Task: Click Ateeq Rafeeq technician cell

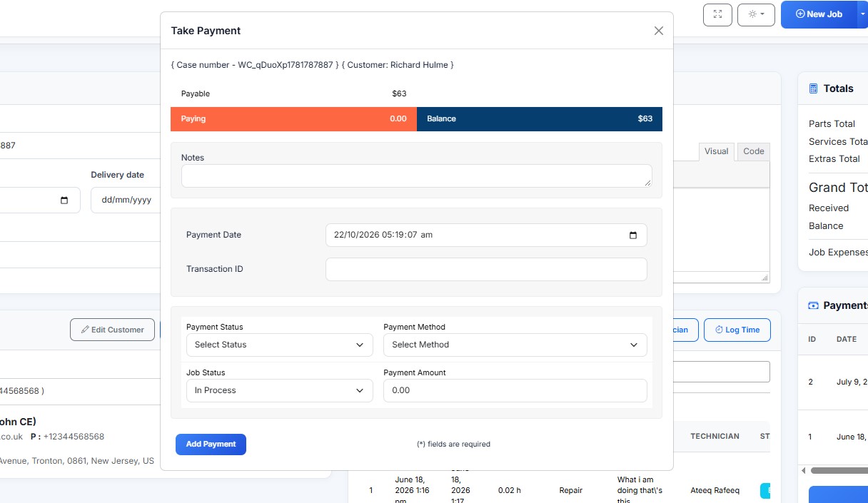Action: tap(715, 490)
